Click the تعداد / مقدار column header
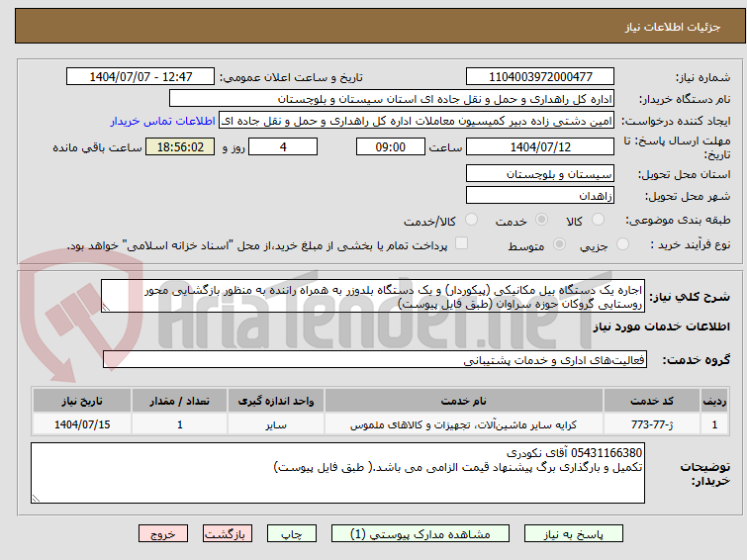The height and width of the screenshot is (560, 747). click(180, 401)
